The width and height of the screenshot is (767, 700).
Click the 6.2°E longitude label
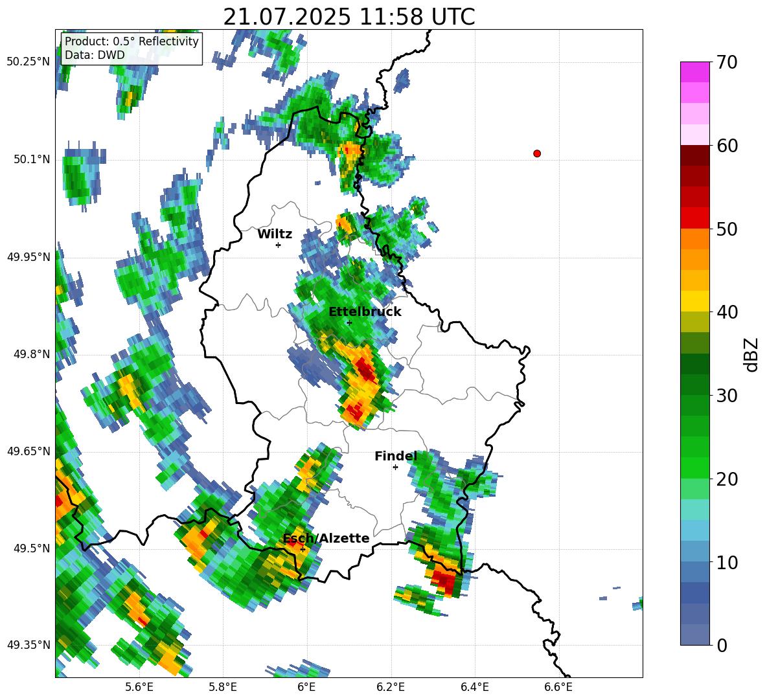(x=391, y=687)
